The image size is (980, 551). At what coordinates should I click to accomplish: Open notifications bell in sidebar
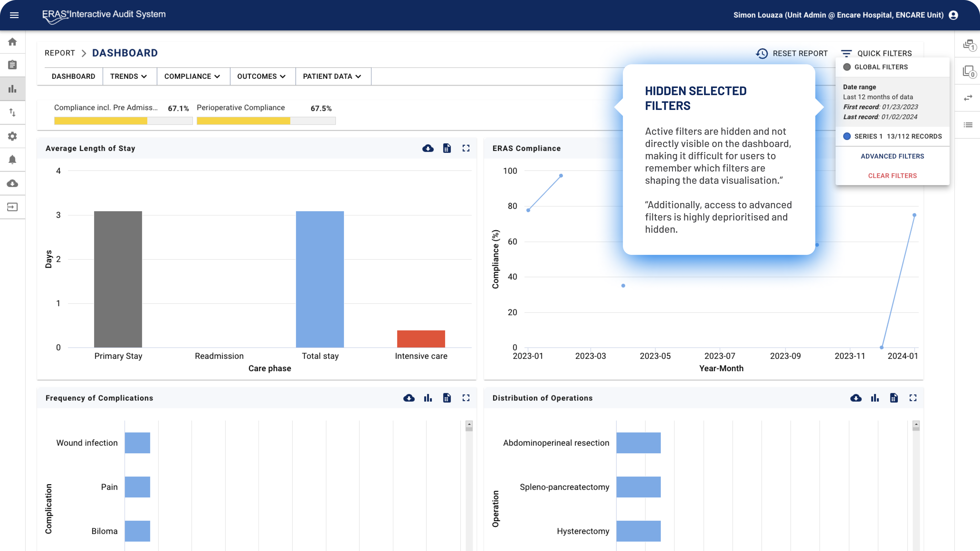[13, 160]
